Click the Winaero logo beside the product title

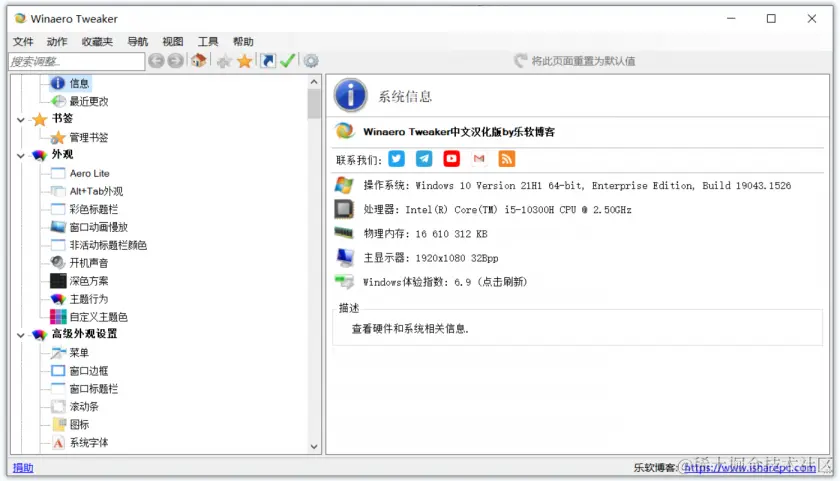(344, 131)
